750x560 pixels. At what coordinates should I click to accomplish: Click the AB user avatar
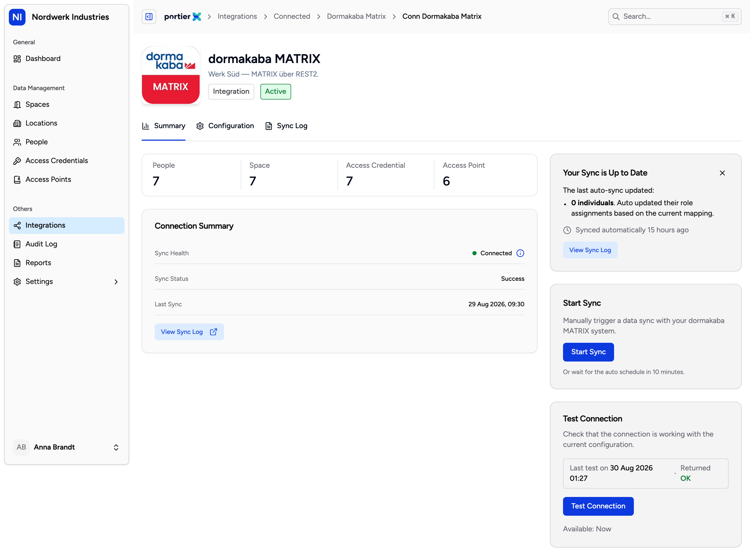click(21, 447)
